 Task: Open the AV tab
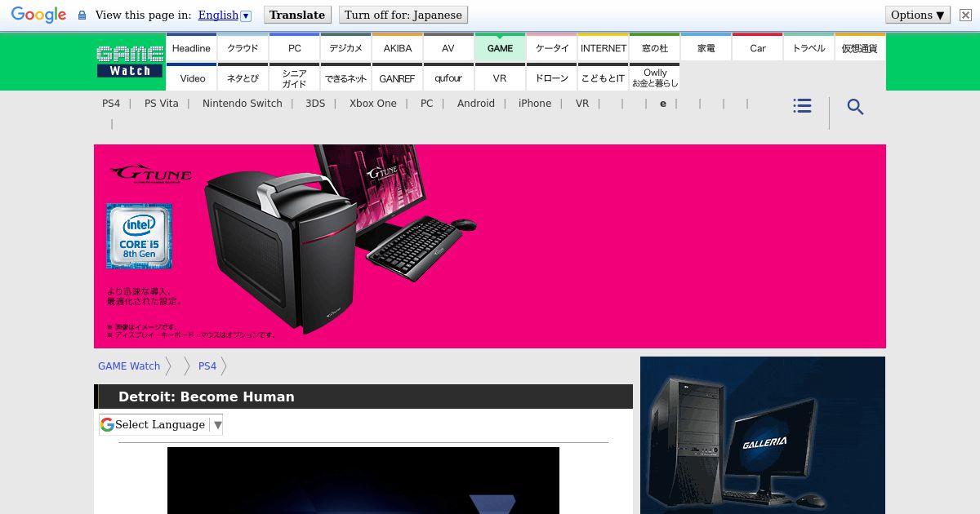point(448,48)
